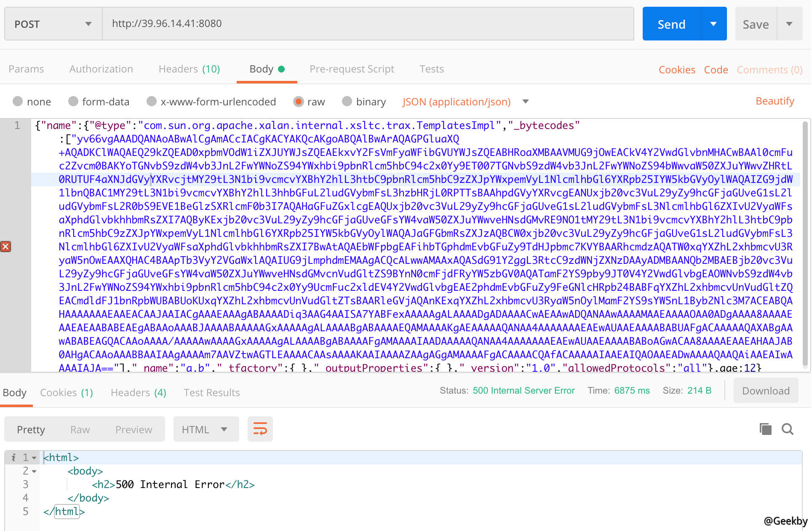Click Beautify to format the JSON body
Viewport: 812px width, 531px height.
[775, 101]
